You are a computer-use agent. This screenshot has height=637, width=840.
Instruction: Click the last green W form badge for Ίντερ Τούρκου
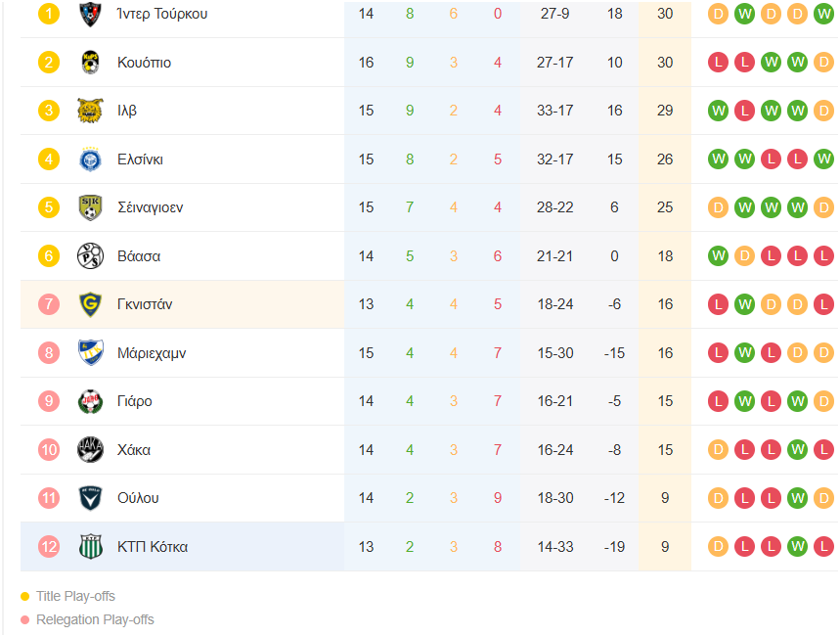(823, 14)
